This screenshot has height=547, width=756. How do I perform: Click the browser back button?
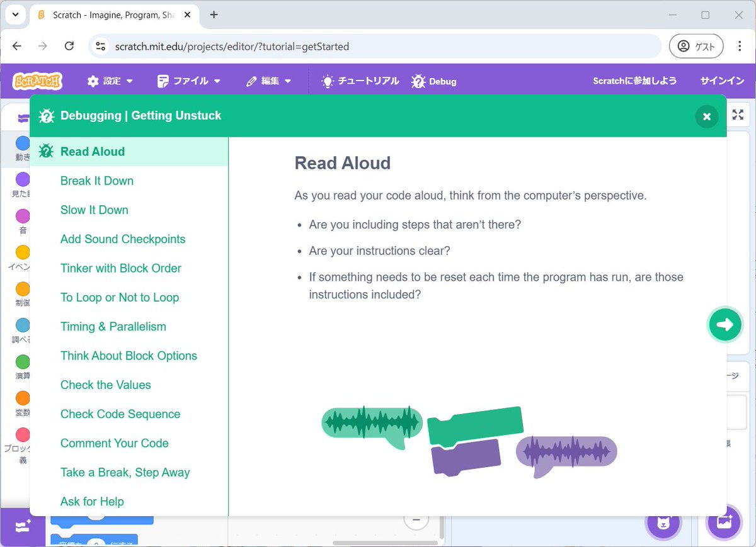coord(17,46)
